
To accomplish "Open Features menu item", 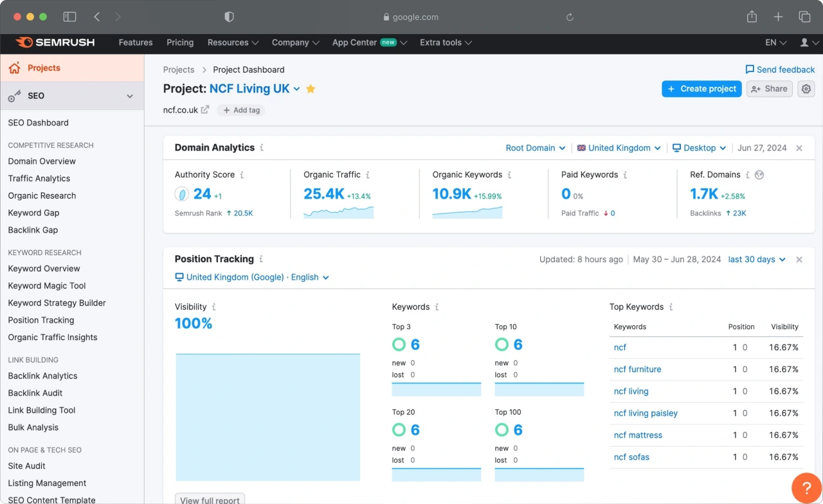I will coord(136,42).
